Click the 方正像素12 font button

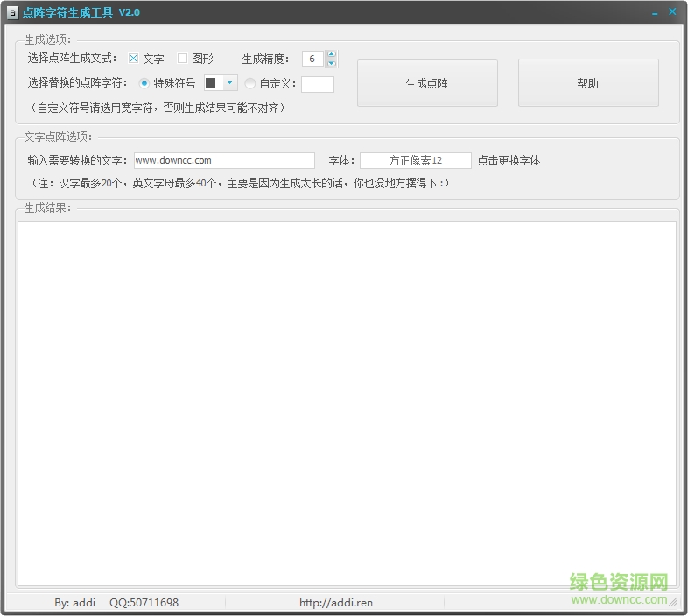pyautogui.click(x=416, y=161)
